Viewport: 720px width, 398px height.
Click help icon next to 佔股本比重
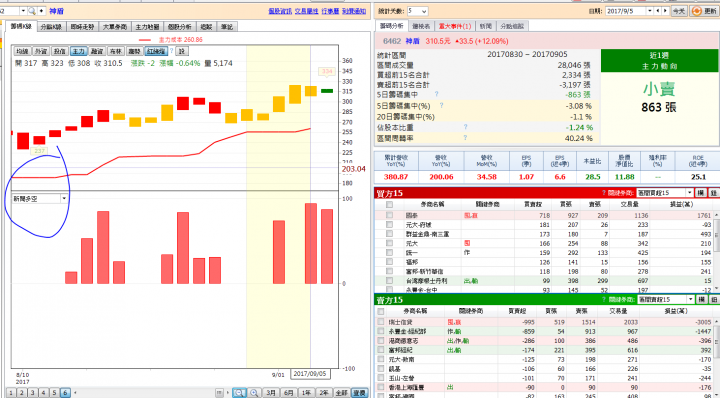pyautogui.click(x=465, y=127)
